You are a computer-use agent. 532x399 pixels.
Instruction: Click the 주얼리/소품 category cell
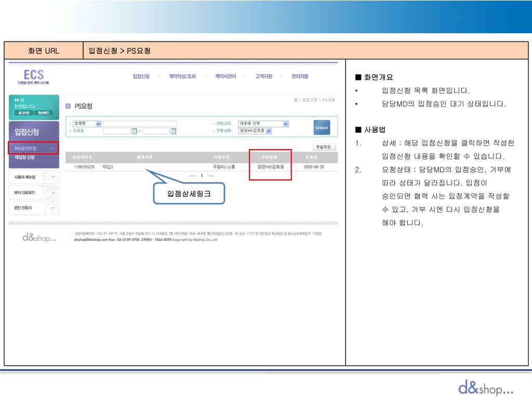tap(224, 167)
